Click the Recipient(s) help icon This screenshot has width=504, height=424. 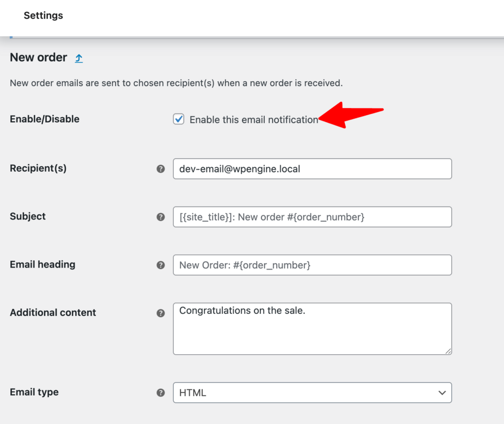click(x=160, y=168)
